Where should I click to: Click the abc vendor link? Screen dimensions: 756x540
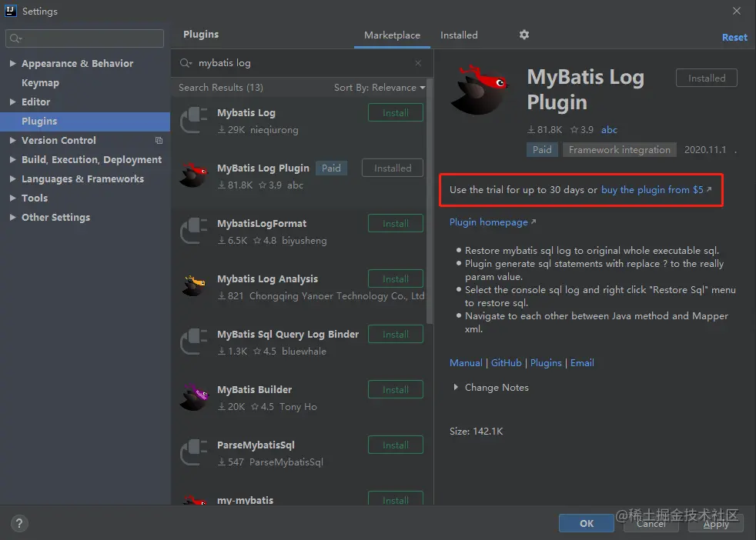coord(609,129)
